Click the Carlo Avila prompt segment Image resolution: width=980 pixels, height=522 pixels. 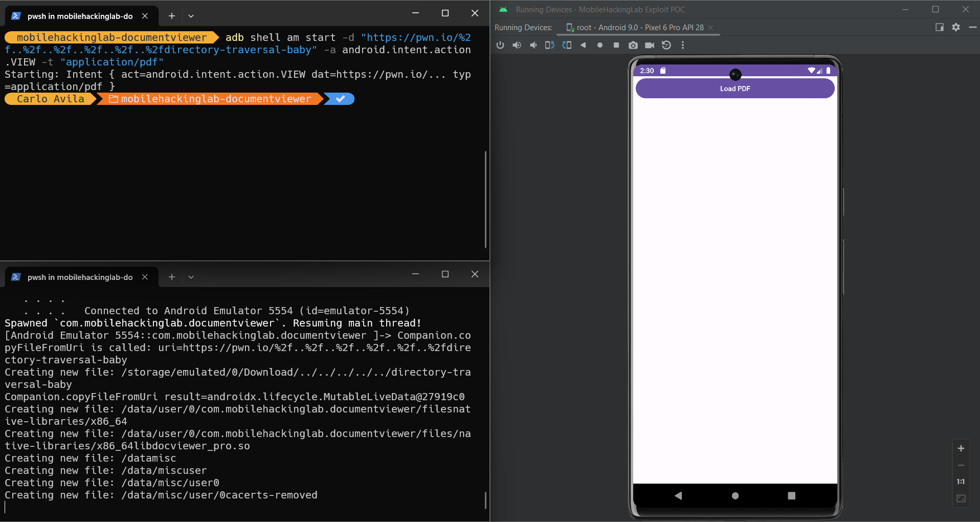(50, 99)
